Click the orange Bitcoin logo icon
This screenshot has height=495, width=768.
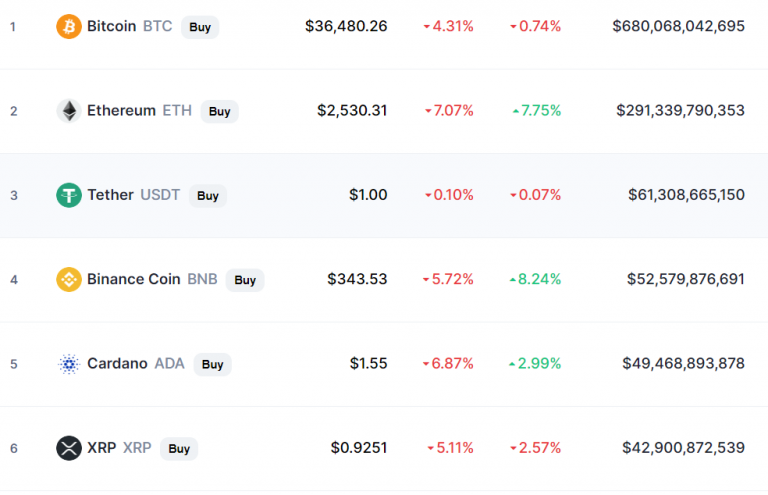pyautogui.click(x=69, y=26)
